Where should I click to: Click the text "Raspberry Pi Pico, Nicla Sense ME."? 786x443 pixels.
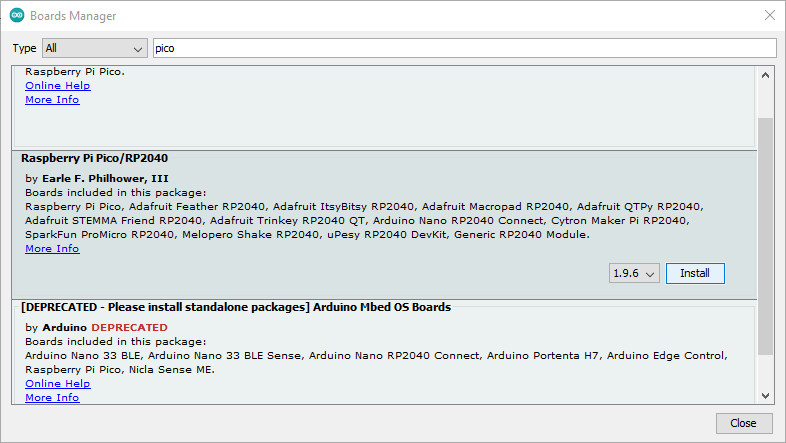[x=120, y=369]
